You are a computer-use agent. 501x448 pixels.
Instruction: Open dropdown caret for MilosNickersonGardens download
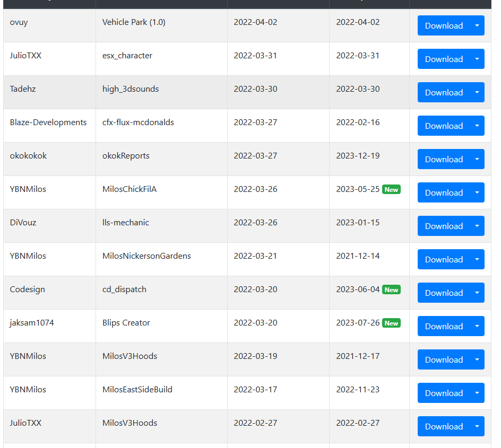(477, 259)
